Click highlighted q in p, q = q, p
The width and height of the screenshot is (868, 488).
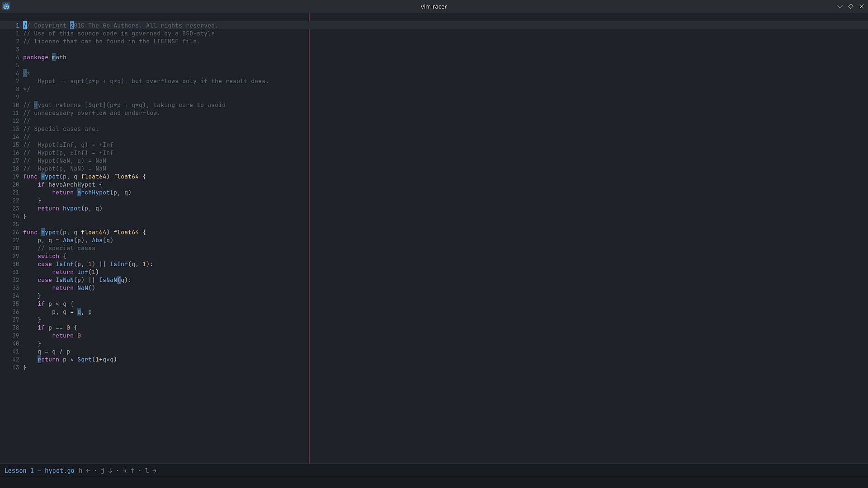pos(79,312)
